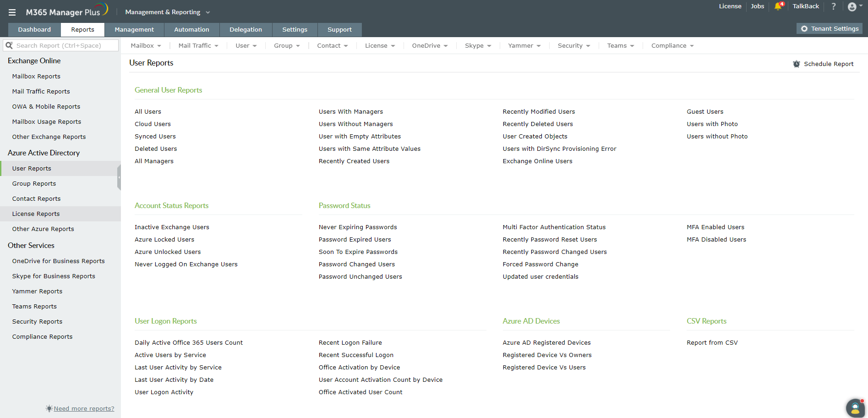This screenshot has width=868, height=418.
Task: Open the notifications bell
Action: point(778,6)
